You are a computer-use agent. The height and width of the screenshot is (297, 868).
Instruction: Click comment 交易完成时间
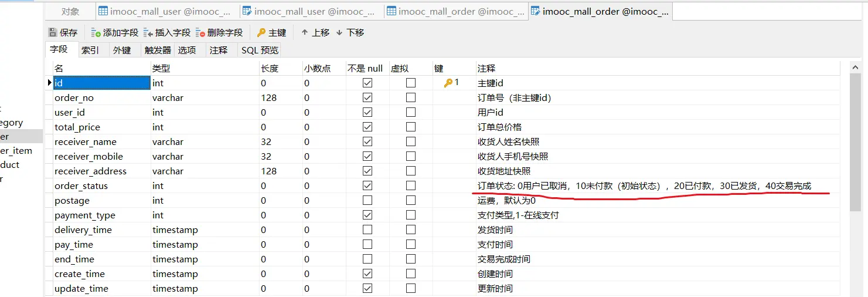click(x=503, y=259)
